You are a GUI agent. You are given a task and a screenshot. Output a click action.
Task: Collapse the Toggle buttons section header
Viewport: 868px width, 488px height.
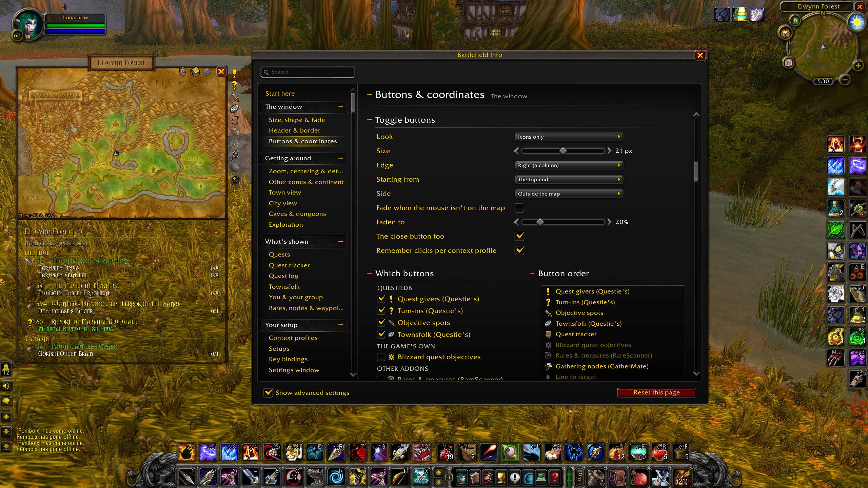click(x=369, y=120)
